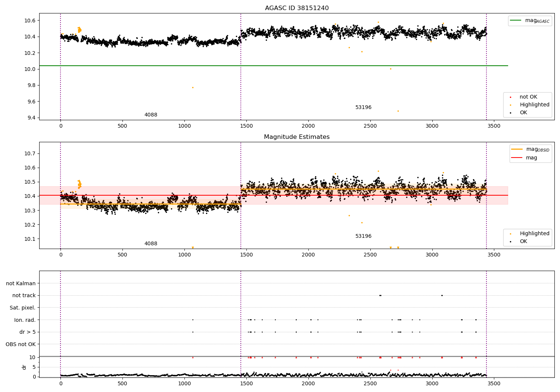Click the 4088 label in the top plot
Viewport: 560px width, 392px height.
pyautogui.click(x=151, y=115)
